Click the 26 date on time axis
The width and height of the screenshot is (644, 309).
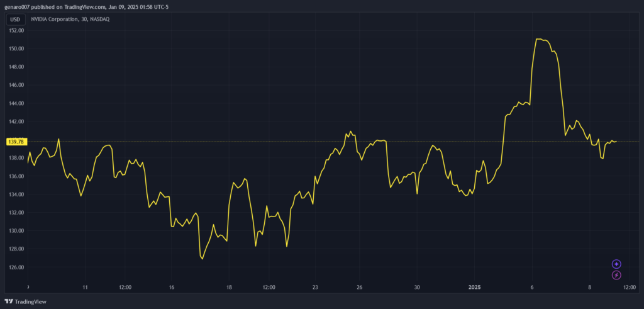[359, 288]
